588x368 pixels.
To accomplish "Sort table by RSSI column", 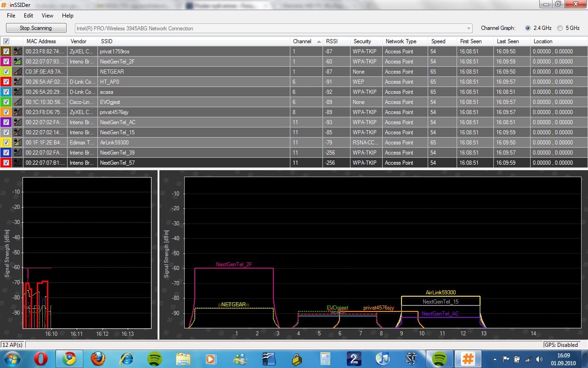I will pos(336,41).
